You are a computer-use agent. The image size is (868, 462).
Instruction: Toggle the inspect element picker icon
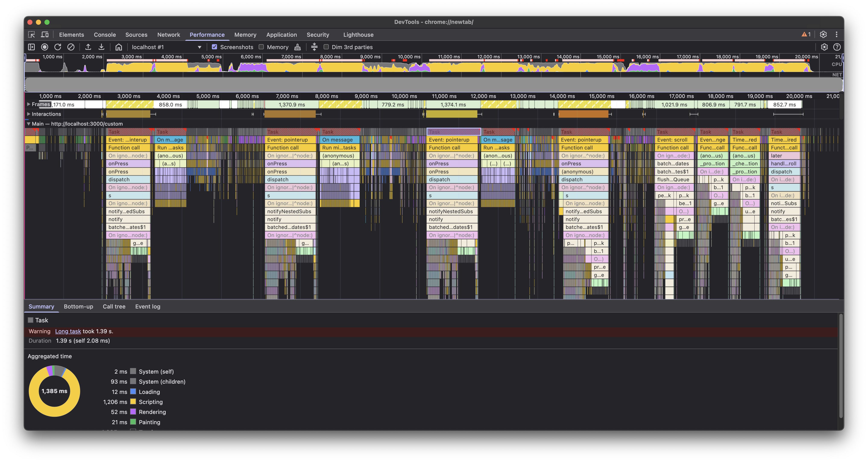click(x=31, y=35)
